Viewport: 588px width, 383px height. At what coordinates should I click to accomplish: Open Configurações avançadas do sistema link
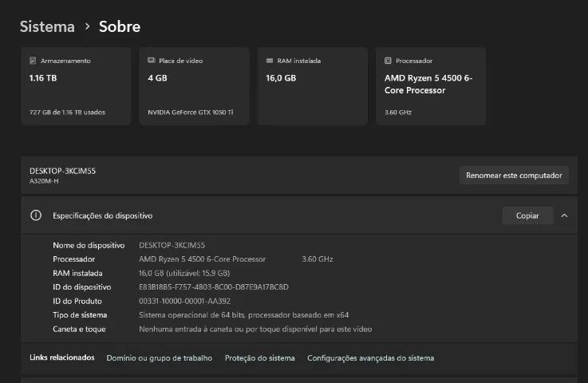pos(370,358)
